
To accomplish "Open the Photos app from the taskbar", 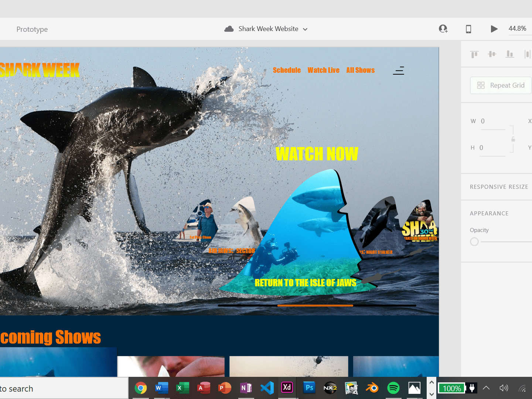I will click(x=414, y=388).
